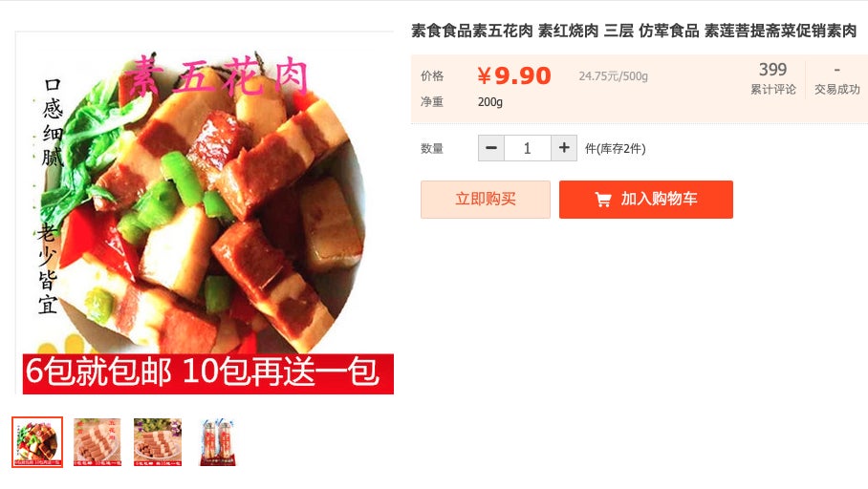The height and width of the screenshot is (489, 868).
Task: Open the large main product image
Action: pos(205,213)
